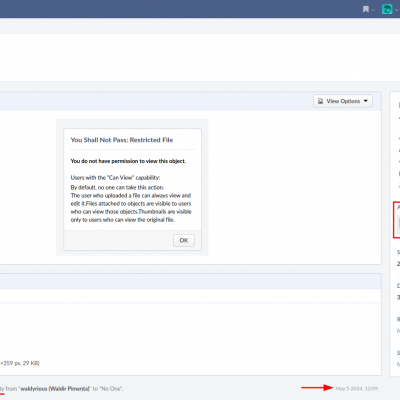This screenshot has height=400, width=400.
Task: Open the waldyrious (Waldir Pimenta) profile link
Action: coord(55,389)
